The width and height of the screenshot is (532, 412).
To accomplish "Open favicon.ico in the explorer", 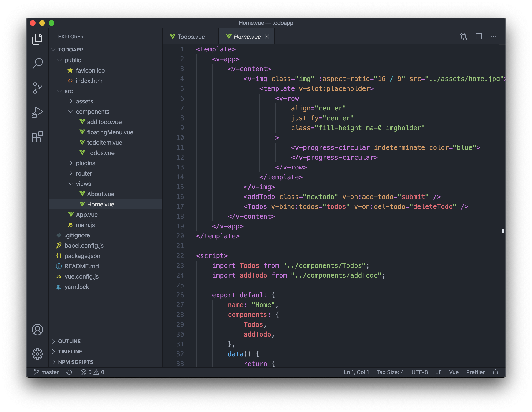I will point(105,70).
